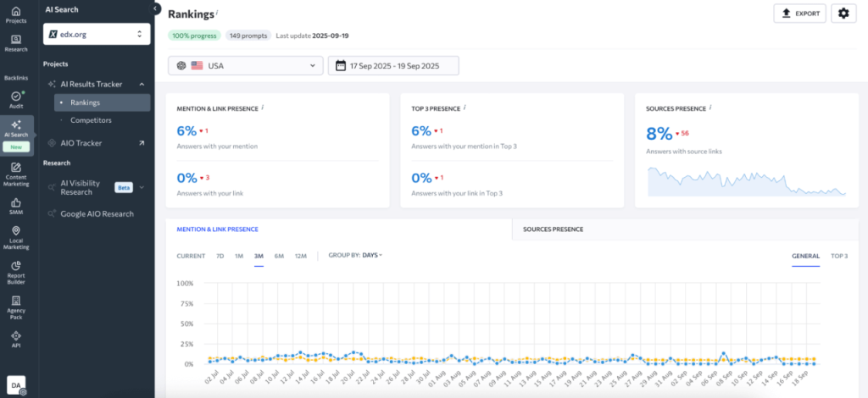Switch chart view to Top 3
This screenshot has width=868, height=398.
[839, 256]
